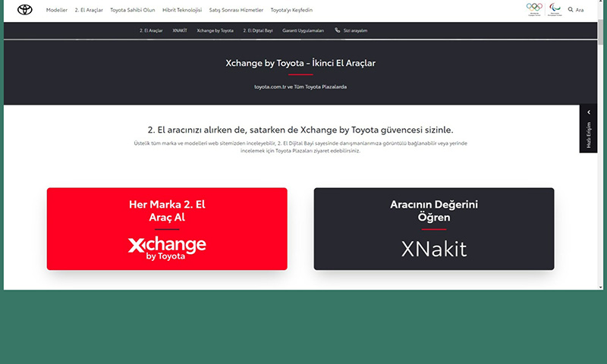Select XNAKİT in the sub-navigation
This screenshot has height=364, width=607.
pos(180,30)
